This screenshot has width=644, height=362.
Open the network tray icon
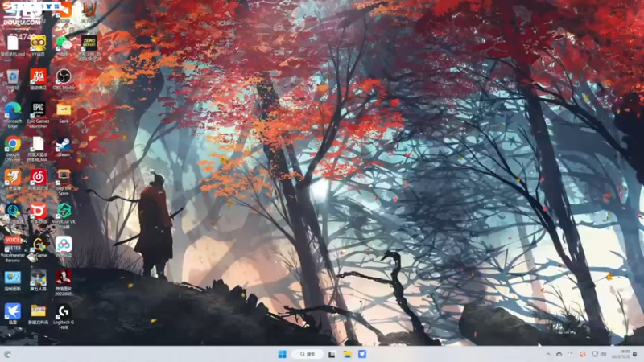tap(595, 354)
